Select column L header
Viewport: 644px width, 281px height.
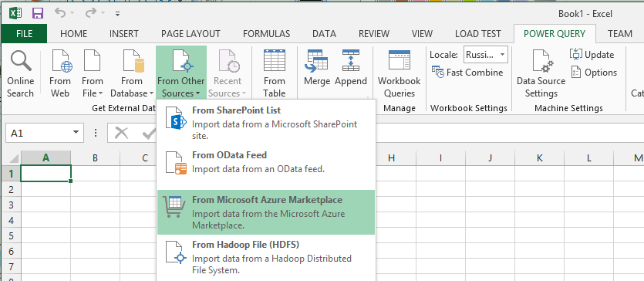tap(588, 158)
